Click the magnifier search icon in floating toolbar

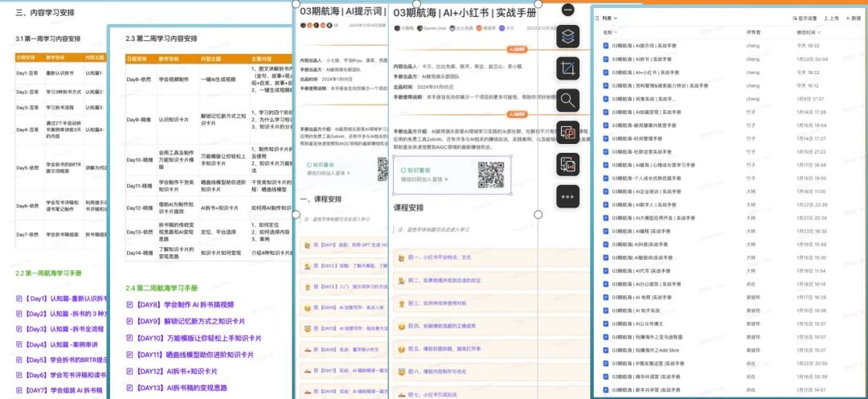coord(567,101)
